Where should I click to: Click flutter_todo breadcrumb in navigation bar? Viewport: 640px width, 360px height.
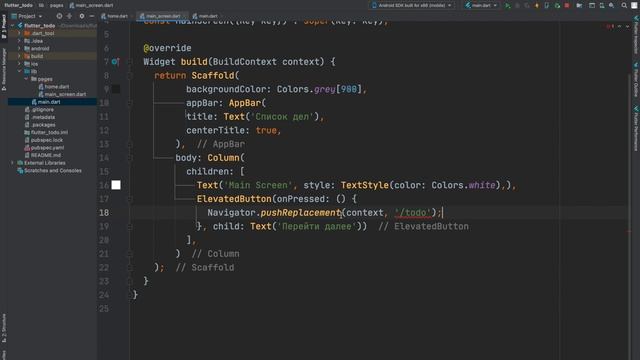click(18, 5)
